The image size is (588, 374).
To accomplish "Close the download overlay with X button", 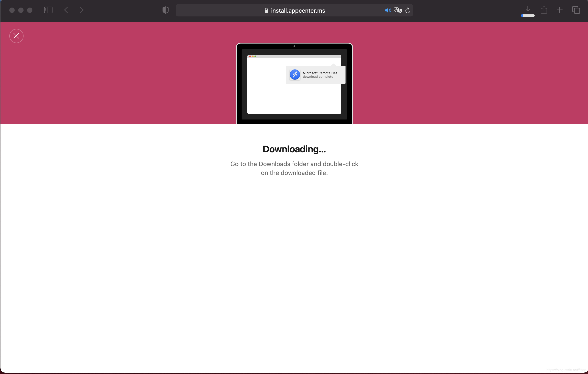I will coord(16,36).
